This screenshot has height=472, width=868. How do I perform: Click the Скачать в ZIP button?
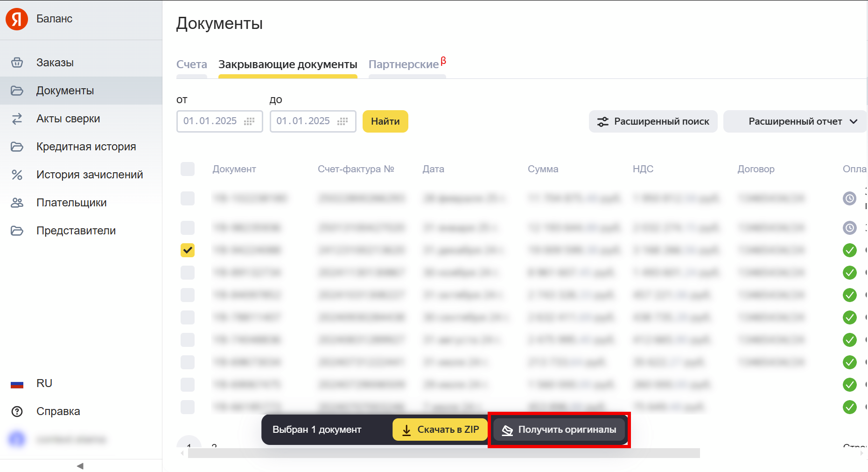[x=440, y=430]
